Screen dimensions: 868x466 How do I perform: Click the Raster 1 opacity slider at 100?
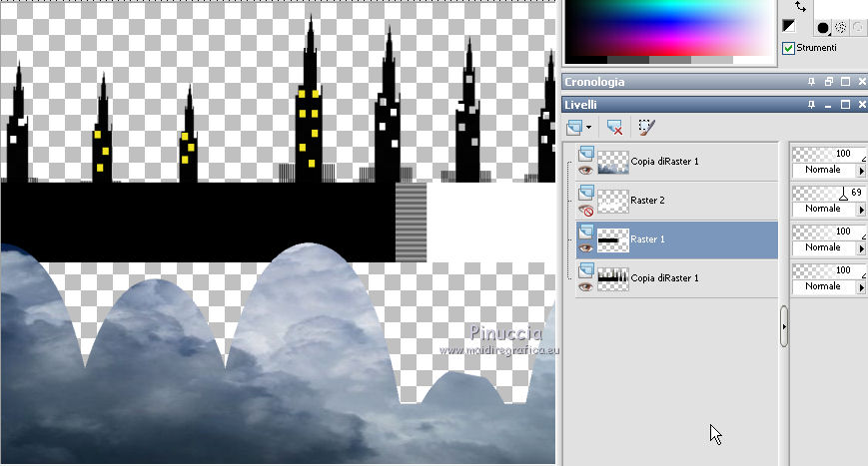pos(828,232)
